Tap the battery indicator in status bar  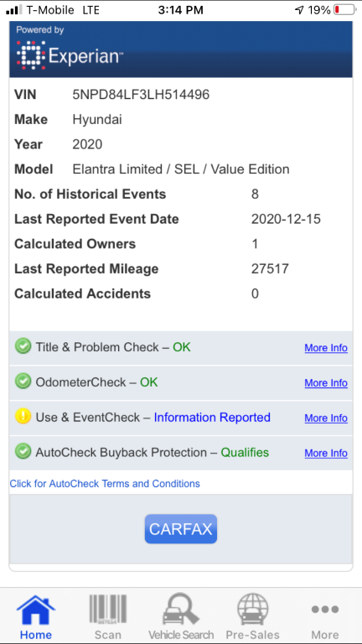click(344, 10)
